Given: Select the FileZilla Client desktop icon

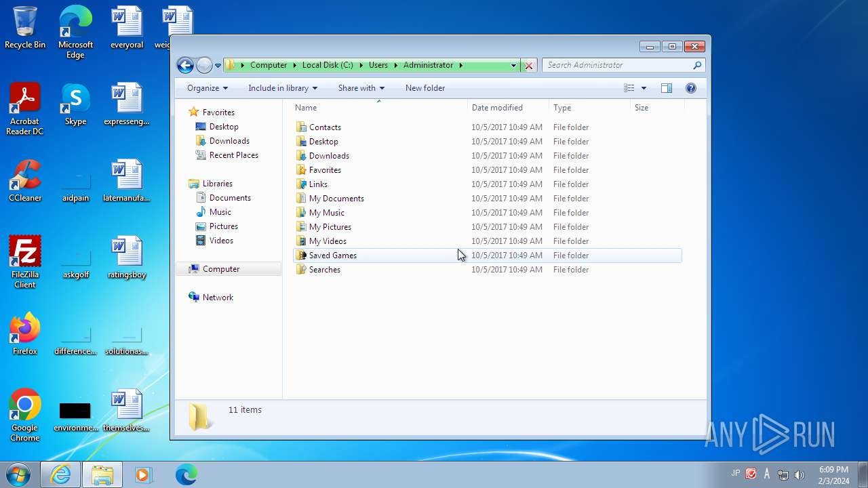Looking at the screenshot, I should (x=25, y=262).
